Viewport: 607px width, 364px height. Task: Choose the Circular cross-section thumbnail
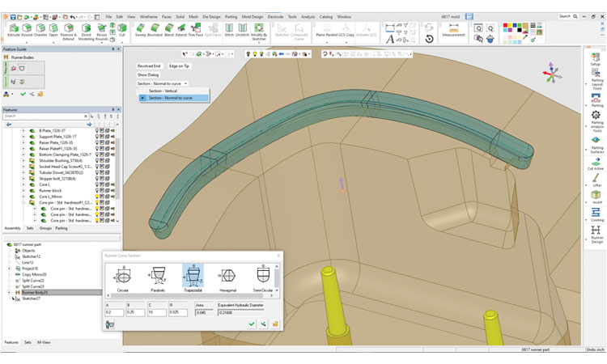123,278
